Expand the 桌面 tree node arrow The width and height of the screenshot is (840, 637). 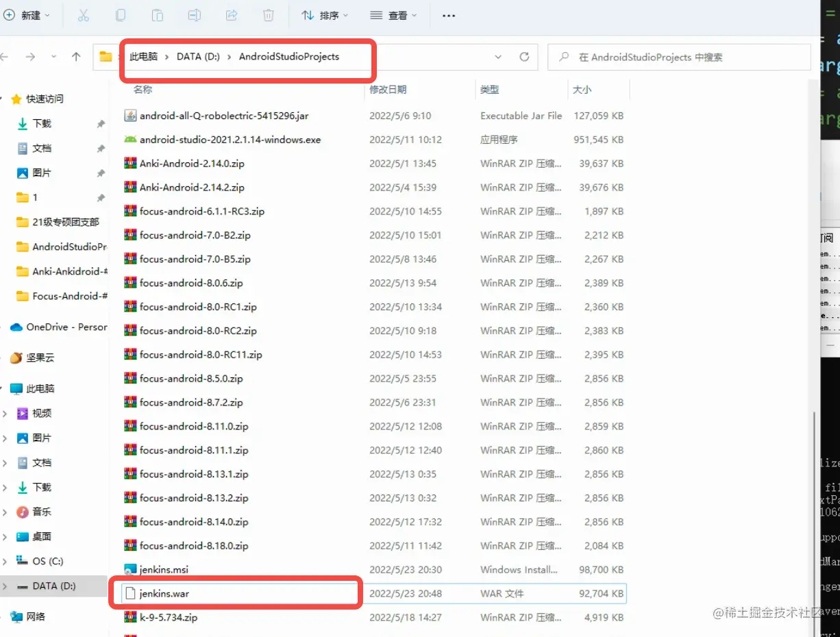click(x=5, y=536)
